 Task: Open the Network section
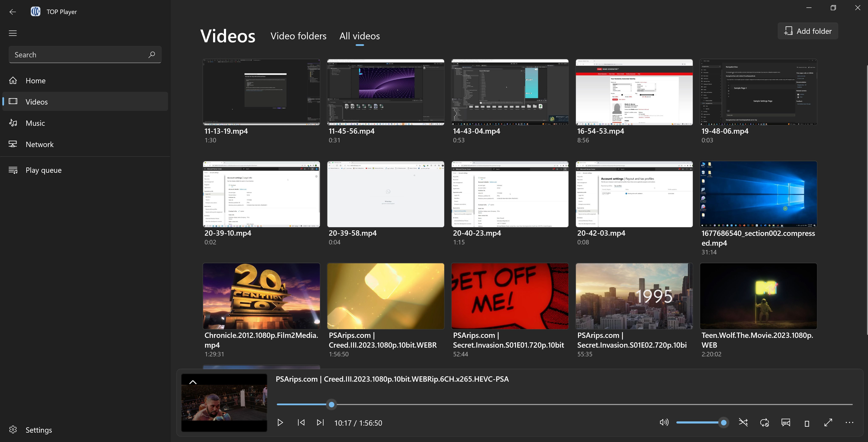click(x=85, y=144)
